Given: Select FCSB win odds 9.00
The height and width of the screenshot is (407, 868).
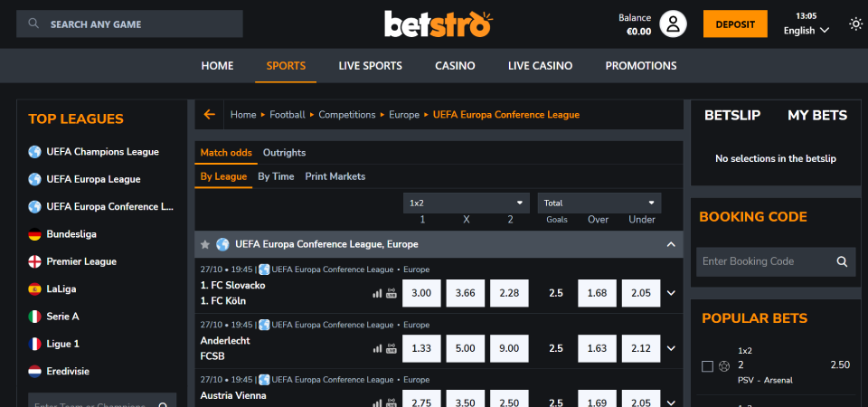Looking at the screenshot, I should pyautogui.click(x=509, y=348).
